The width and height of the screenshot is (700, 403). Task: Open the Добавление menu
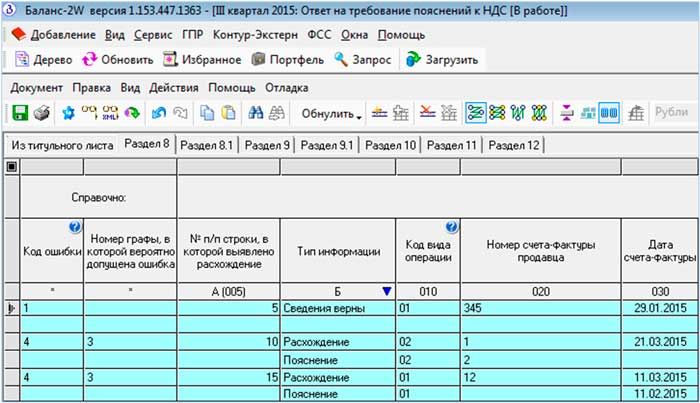pyautogui.click(x=63, y=35)
